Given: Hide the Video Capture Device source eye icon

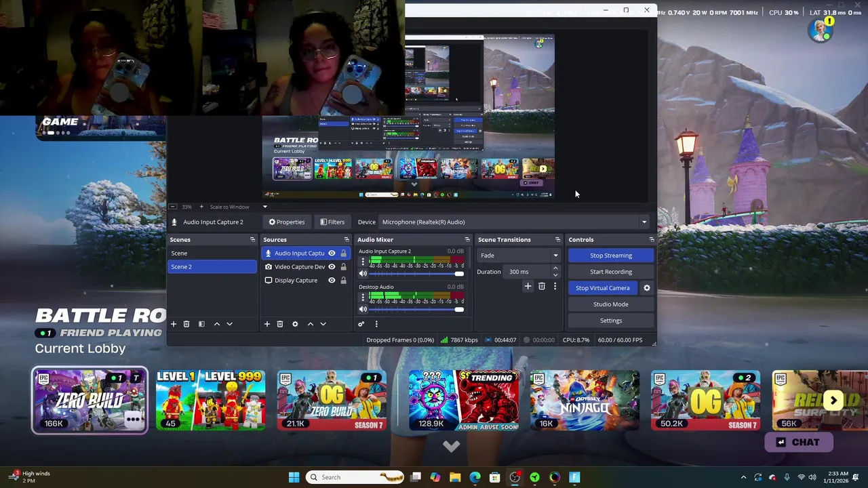Looking at the screenshot, I should [x=332, y=267].
